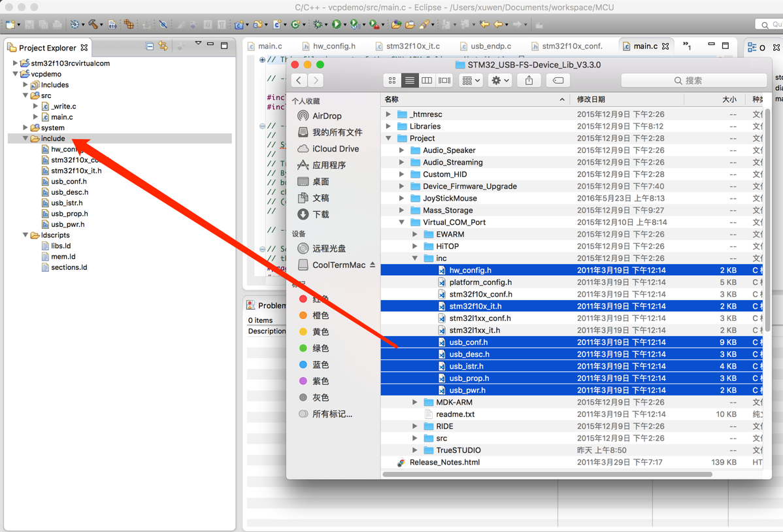Screen dimensions: 783x532
Task: Click the Search flashlight icon in Eclipse toolbar
Action: coord(425,24)
